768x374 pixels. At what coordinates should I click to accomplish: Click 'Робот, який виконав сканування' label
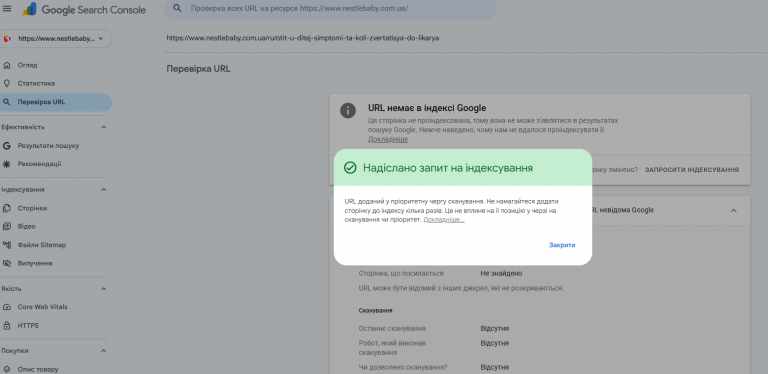pyautogui.click(x=392, y=348)
